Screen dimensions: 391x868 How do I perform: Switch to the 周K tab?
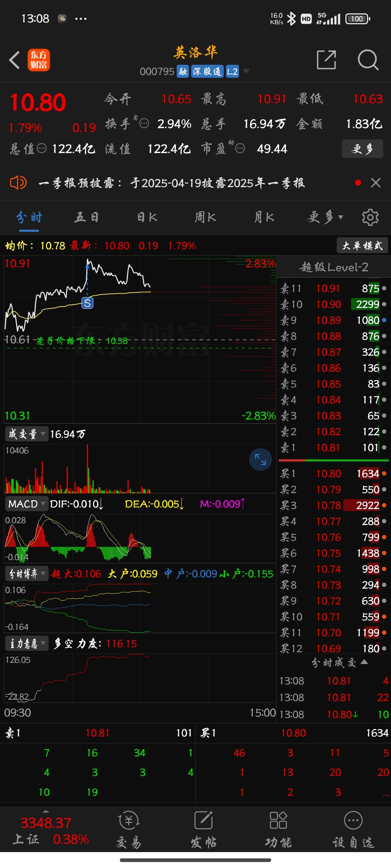[x=205, y=217]
